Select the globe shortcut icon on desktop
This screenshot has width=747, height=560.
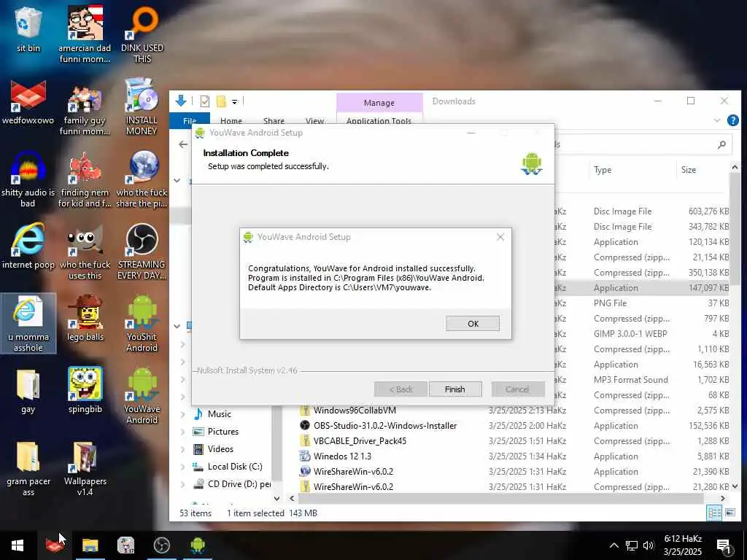click(x=142, y=179)
